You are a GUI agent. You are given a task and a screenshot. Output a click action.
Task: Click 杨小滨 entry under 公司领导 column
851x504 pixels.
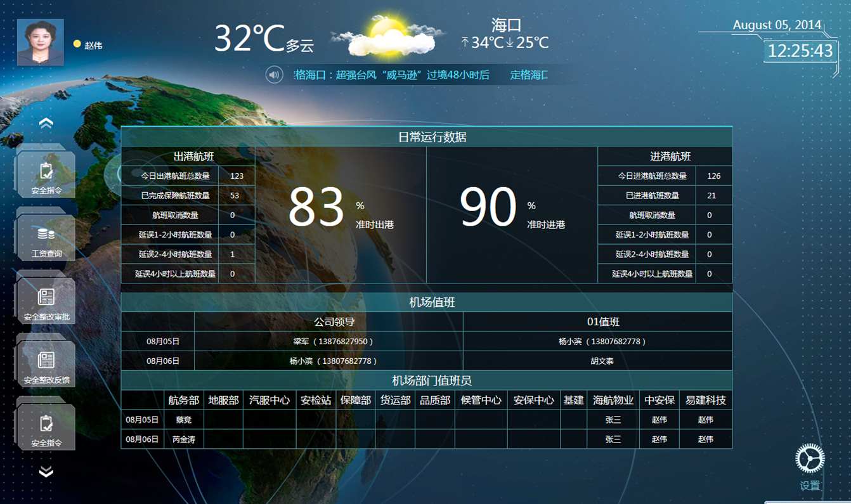pos(333,361)
